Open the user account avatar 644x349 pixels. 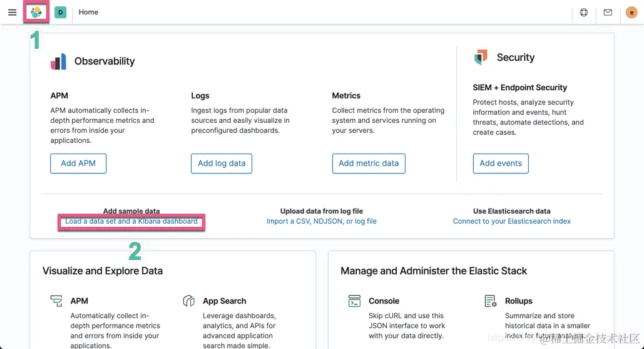point(631,12)
